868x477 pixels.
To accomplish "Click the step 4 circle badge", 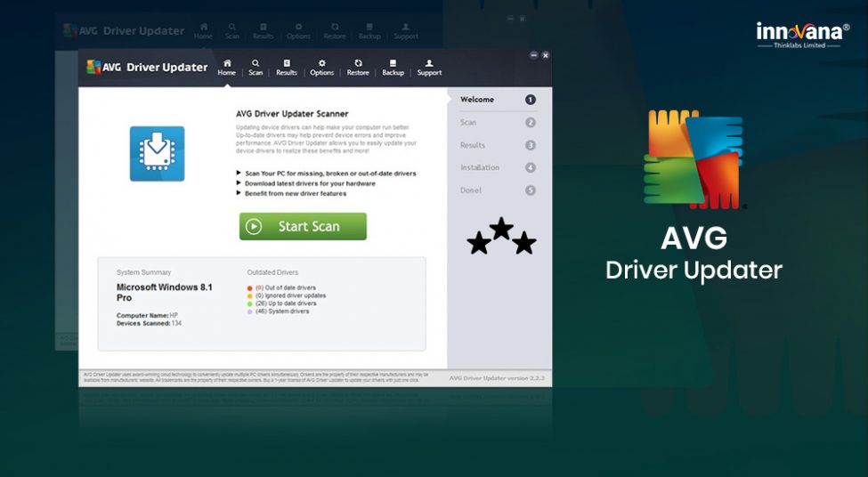I will click(531, 167).
